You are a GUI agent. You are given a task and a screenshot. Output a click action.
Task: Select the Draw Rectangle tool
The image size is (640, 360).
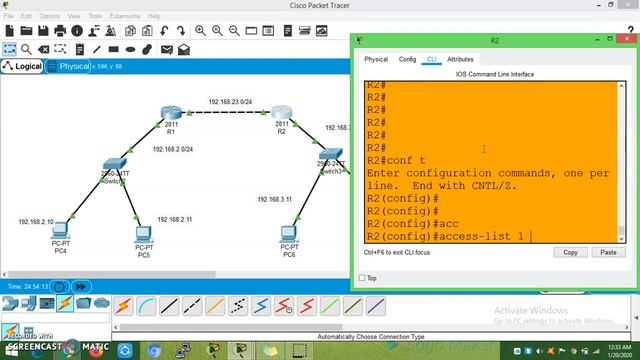pyautogui.click(x=113, y=49)
